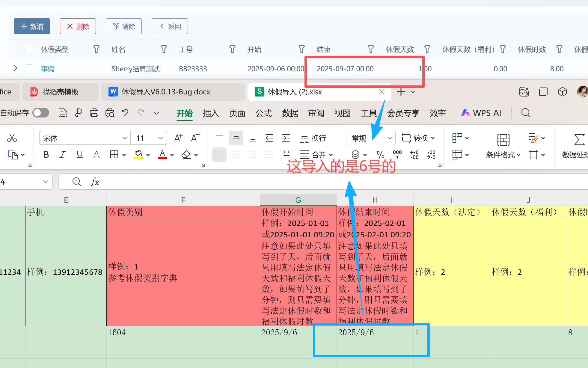Image resolution: width=588 pixels, height=368 pixels.
Task: Check the select-all header checkbox
Action: (x=29, y=49)
